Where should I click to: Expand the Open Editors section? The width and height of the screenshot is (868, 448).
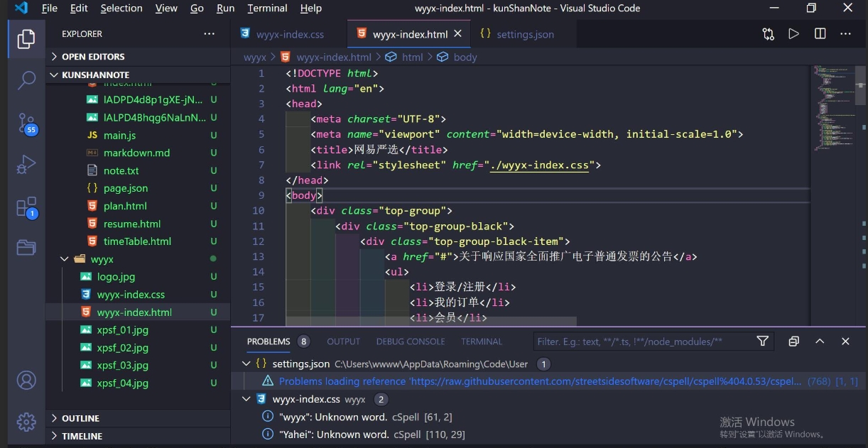tap(138, 57)
